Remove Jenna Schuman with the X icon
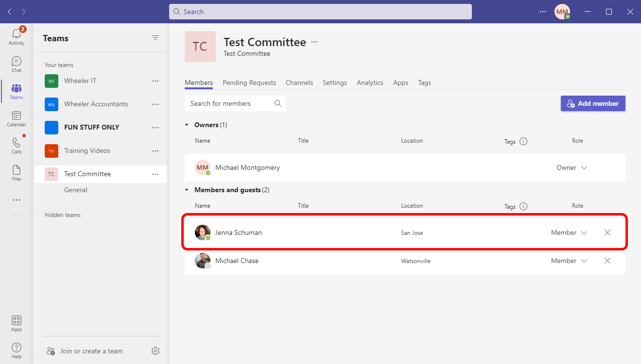 click(607, 232)
